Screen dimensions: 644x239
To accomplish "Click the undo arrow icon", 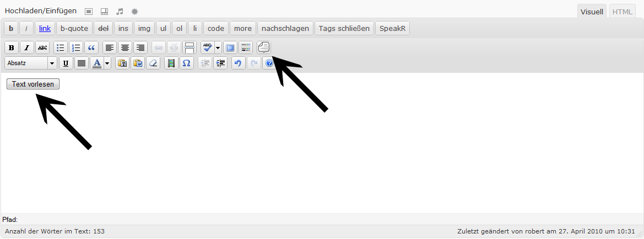I will [238, 63].
